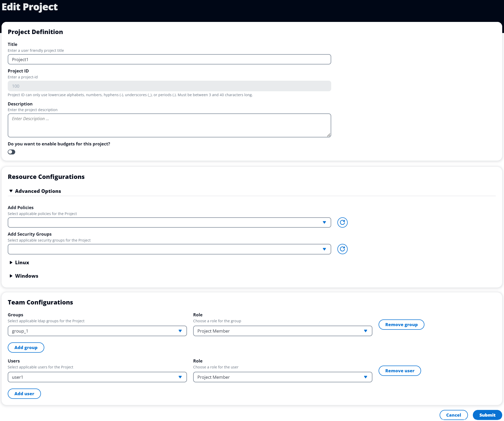Enable budgets toggle for this project
This screenshot has height=421, width=504.
click(x=11, y=152)
